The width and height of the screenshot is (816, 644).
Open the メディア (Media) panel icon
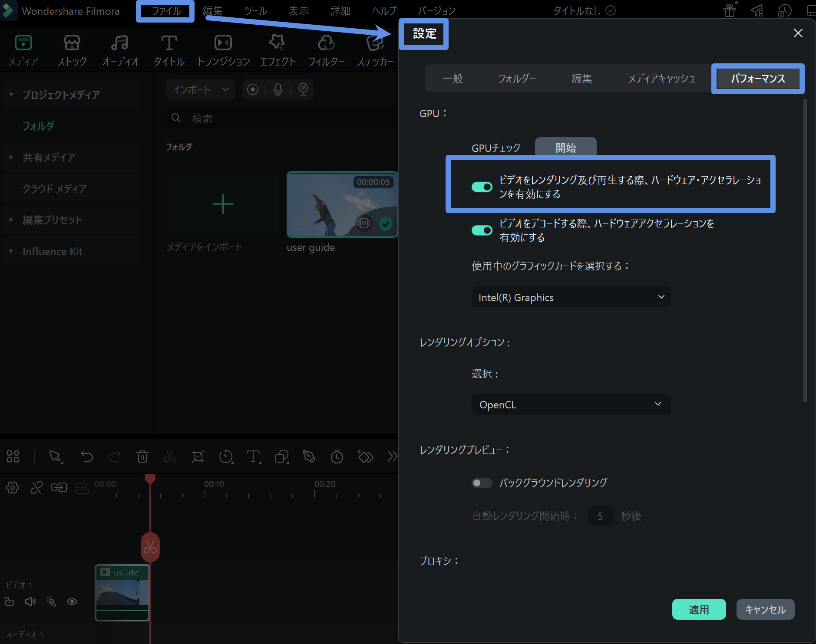(23, 43)
